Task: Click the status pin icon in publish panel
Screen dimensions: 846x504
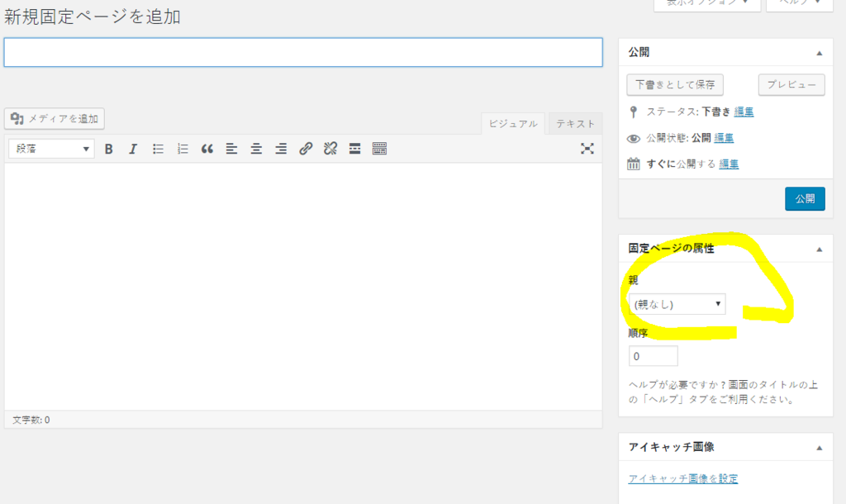Action: [634, 112]
